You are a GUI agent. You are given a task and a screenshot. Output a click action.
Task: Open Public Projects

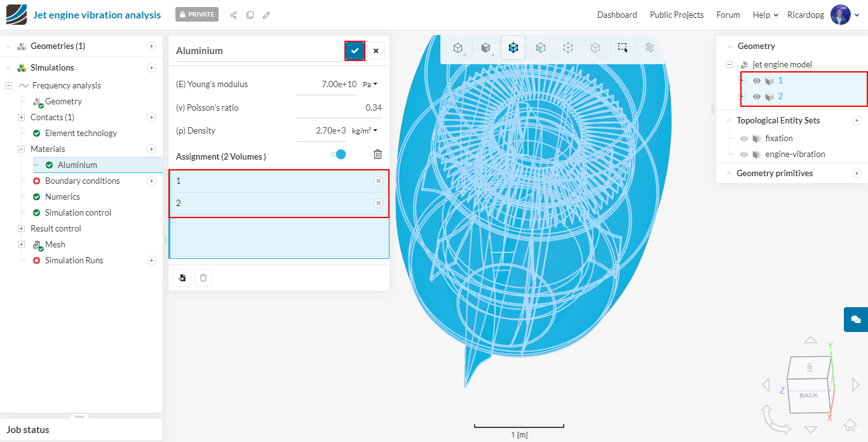[677, 15]
